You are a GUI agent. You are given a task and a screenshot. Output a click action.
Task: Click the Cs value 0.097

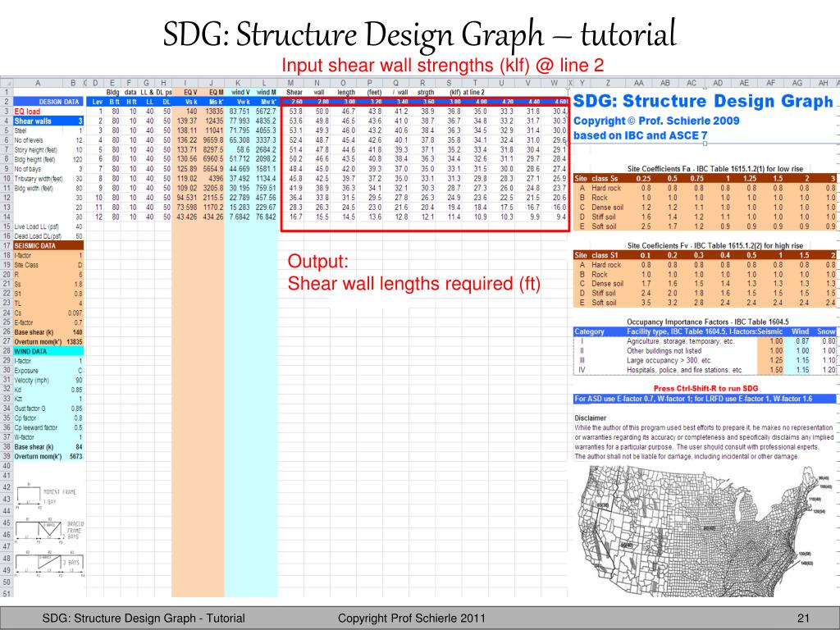75,313
